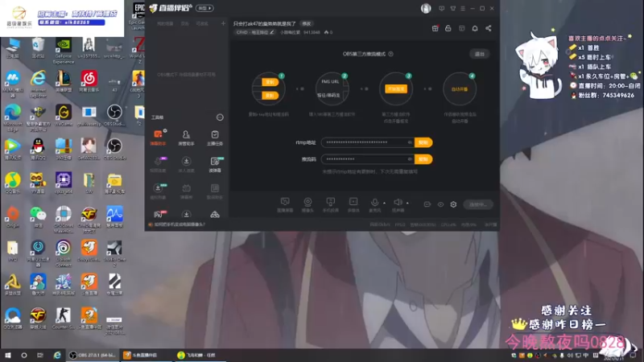The image size is (644, 362).
Task: Click the microphone icon in bottom toolbar
Action: (374, 202)
